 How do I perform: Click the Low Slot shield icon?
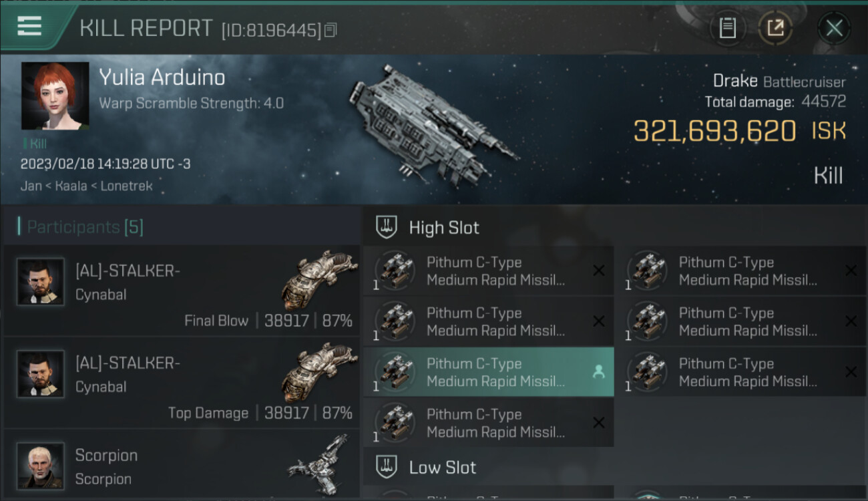tap(386, 467)
